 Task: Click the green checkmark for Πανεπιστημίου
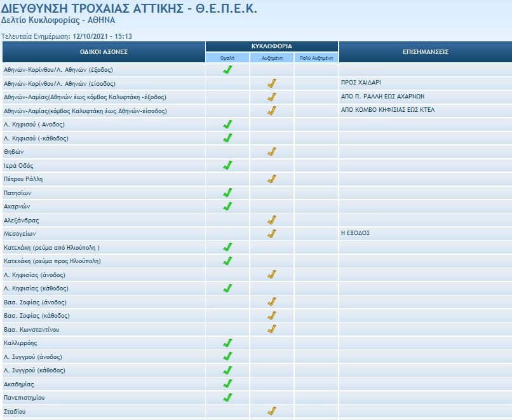[x=227, y=398]
